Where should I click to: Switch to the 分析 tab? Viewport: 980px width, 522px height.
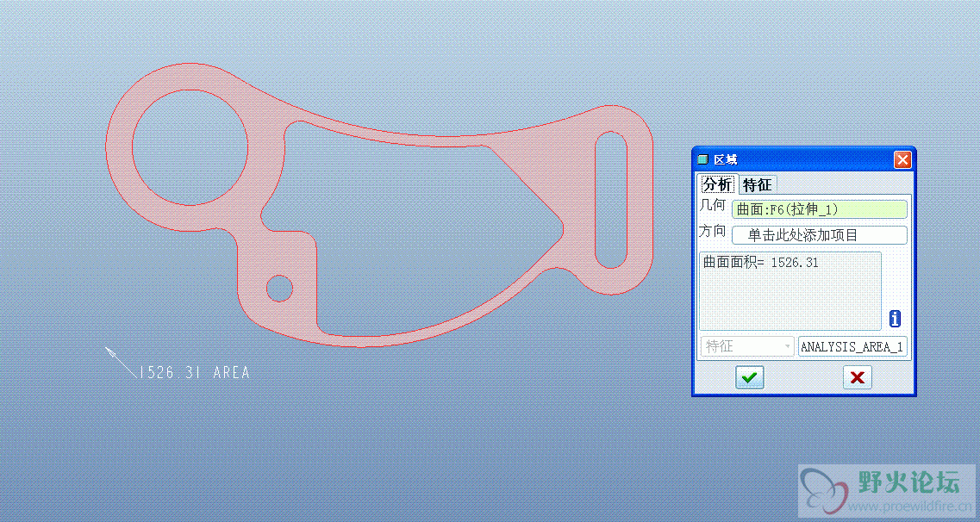click(717, 185)
